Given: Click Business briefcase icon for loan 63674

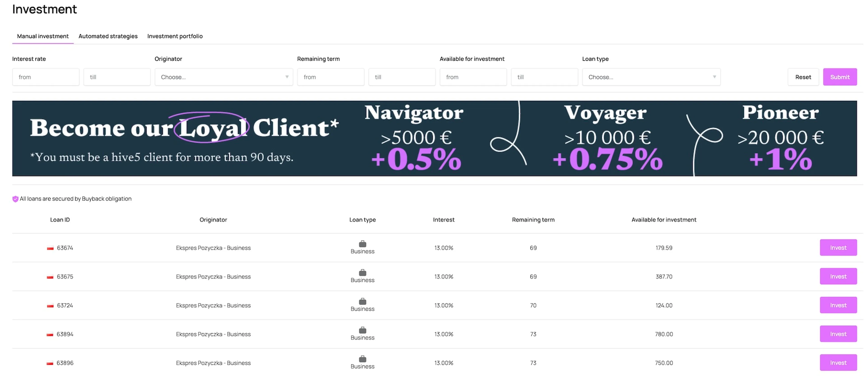Looking at the screenshot, I should [x=363, y=244].
